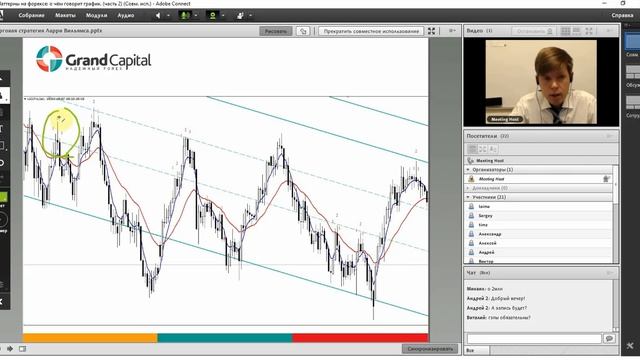Select the rectangle shape tool
Image resolution: width=640 pixels, height=360 pixels.
[2, 146]
